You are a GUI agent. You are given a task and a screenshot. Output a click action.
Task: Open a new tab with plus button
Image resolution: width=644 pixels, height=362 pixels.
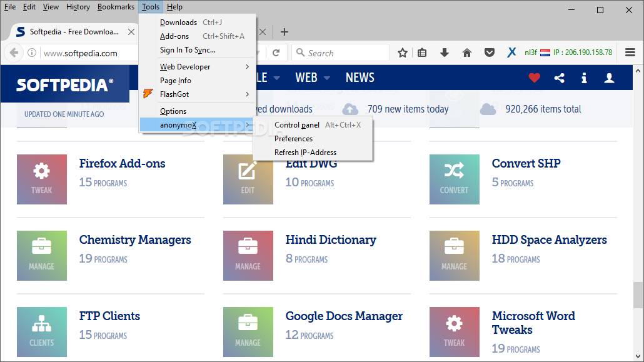click(x=284, y=32)
